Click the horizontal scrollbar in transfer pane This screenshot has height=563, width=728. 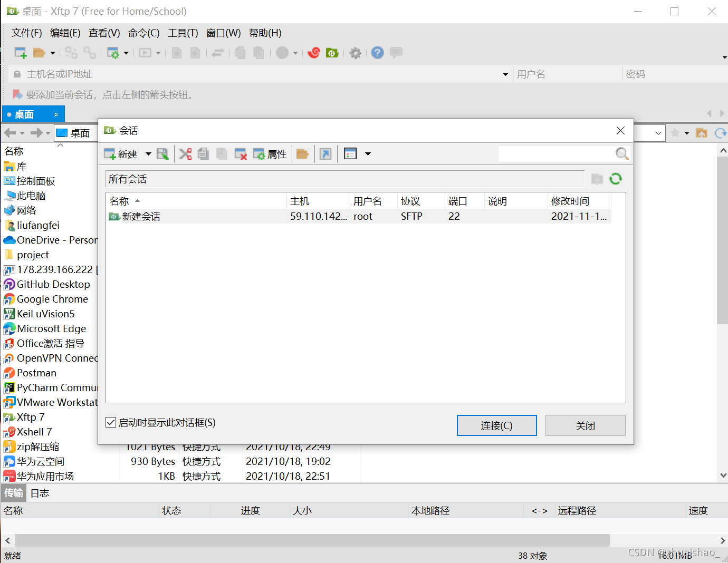[x=312, y=540]
